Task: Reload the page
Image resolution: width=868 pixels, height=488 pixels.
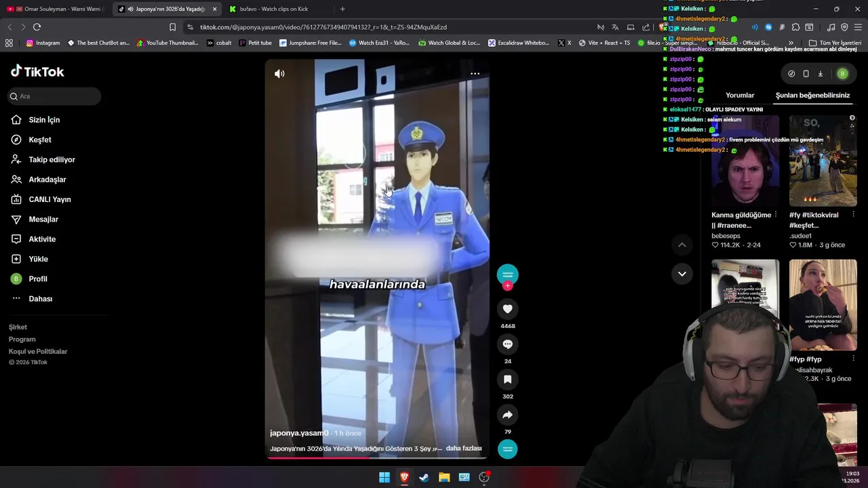Action: [37, 27]
